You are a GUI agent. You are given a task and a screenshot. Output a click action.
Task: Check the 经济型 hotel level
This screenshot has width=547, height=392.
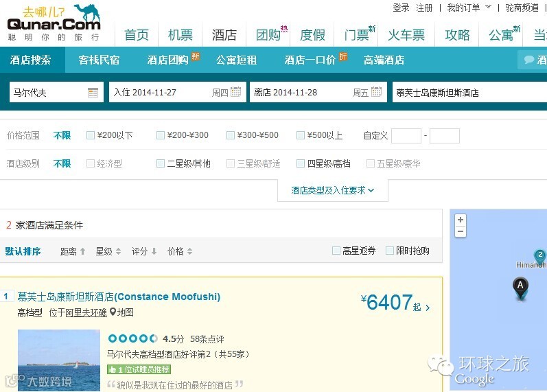pos(91,163)
